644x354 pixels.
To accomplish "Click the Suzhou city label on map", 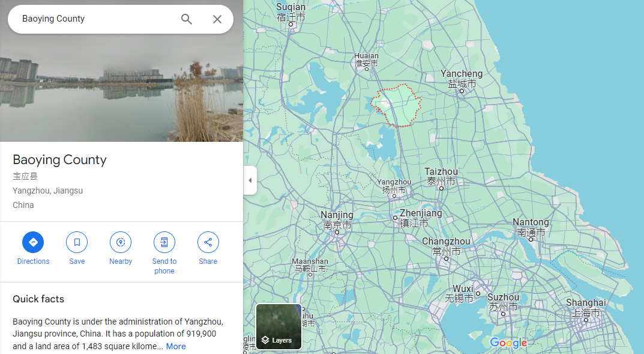I will 503,302.
